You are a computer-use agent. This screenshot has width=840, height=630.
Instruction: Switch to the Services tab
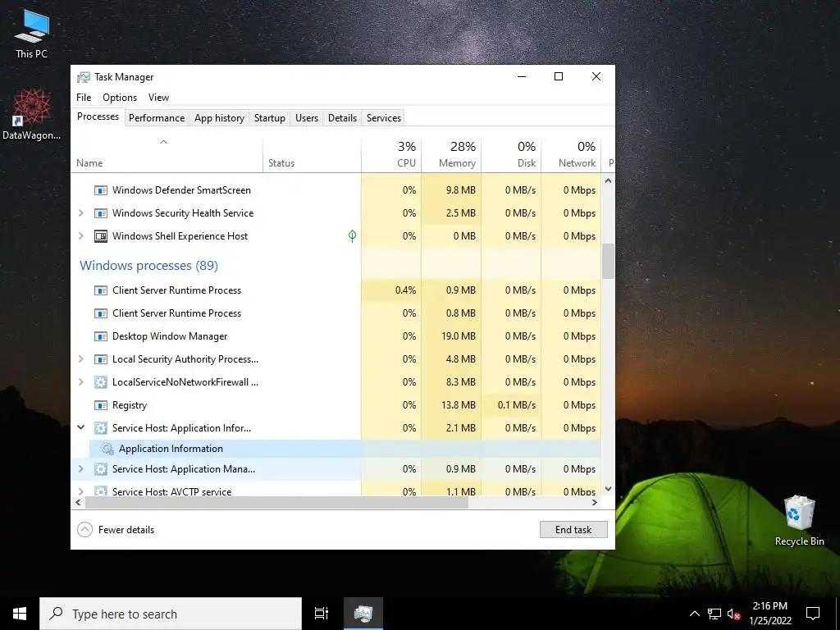[384, 118]
